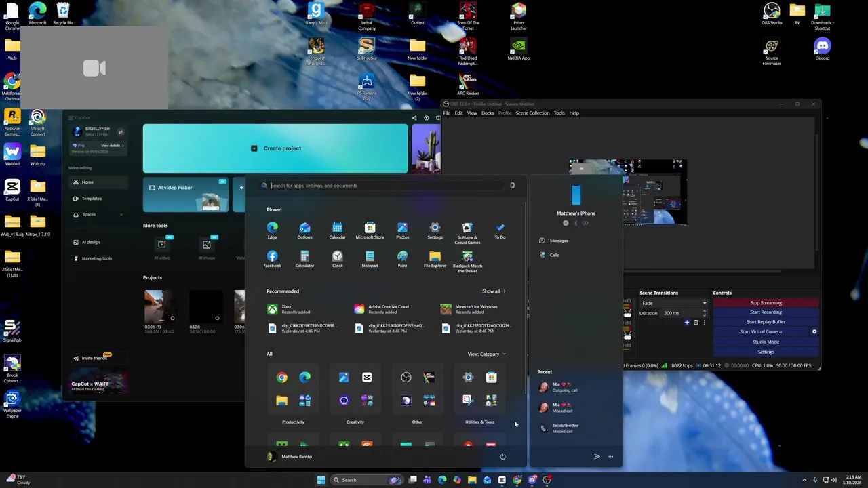868x488 pixels.
Task: Select the OBS Studio desktop icon
Action: coord(772,14)
